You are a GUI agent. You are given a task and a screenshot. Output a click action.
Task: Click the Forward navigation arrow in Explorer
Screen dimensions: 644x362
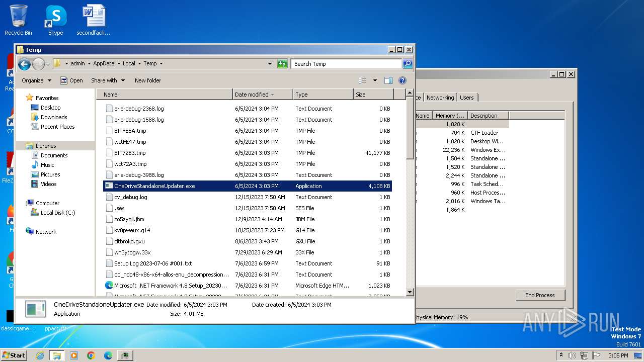[x=38, y=64]
